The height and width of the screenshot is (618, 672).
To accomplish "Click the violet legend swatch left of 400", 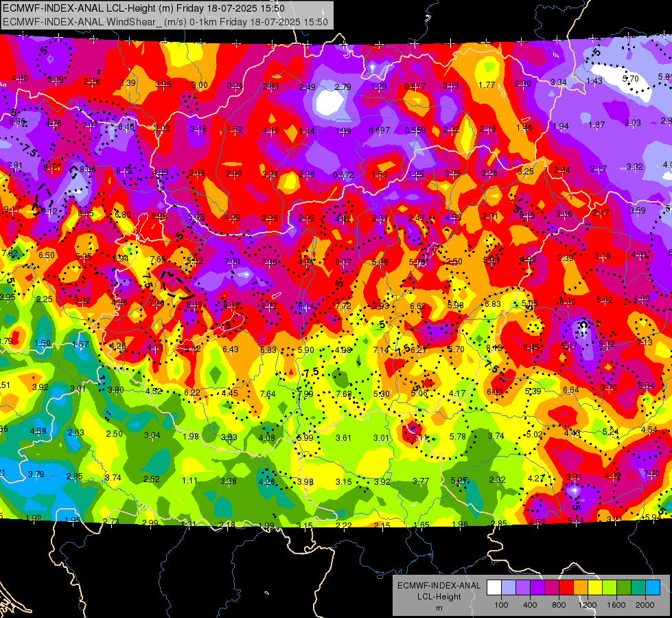I will pos(523,588).
